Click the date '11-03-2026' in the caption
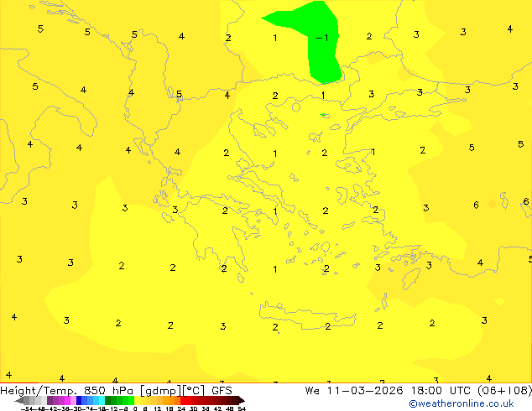The image size is (532, 411). tap(365, 391)
